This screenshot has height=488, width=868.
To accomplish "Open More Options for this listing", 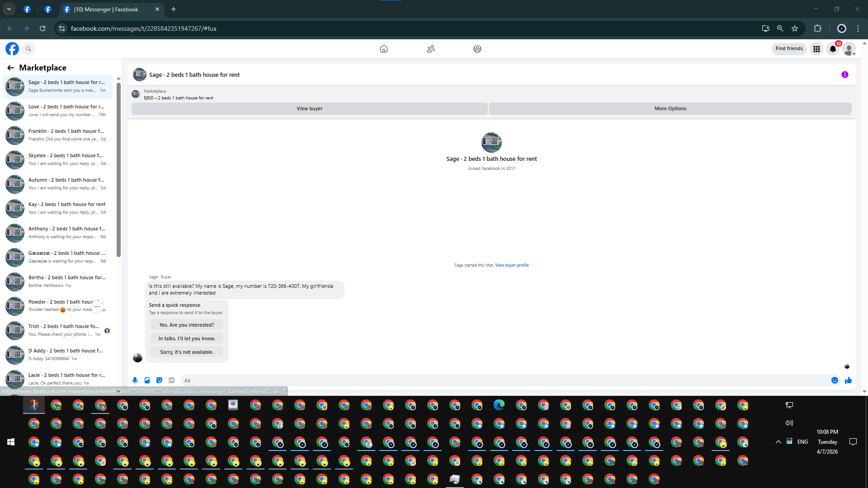I will click(670, 108).
